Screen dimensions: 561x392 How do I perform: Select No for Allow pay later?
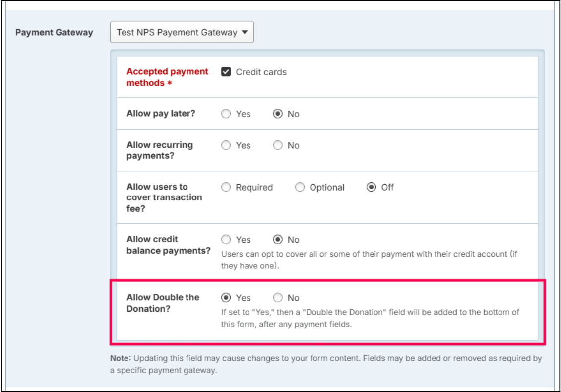coord(278,114)
